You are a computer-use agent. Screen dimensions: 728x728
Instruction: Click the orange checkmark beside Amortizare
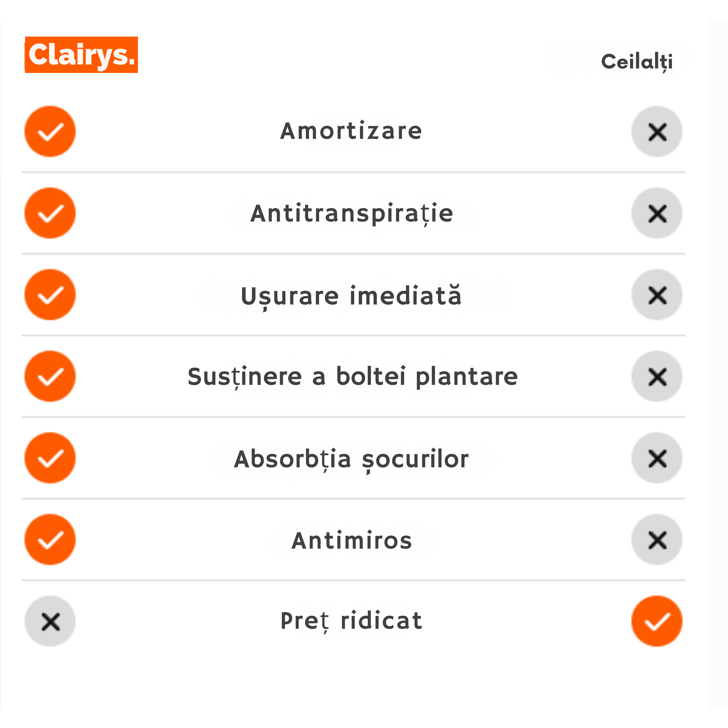tap(50, 132)
